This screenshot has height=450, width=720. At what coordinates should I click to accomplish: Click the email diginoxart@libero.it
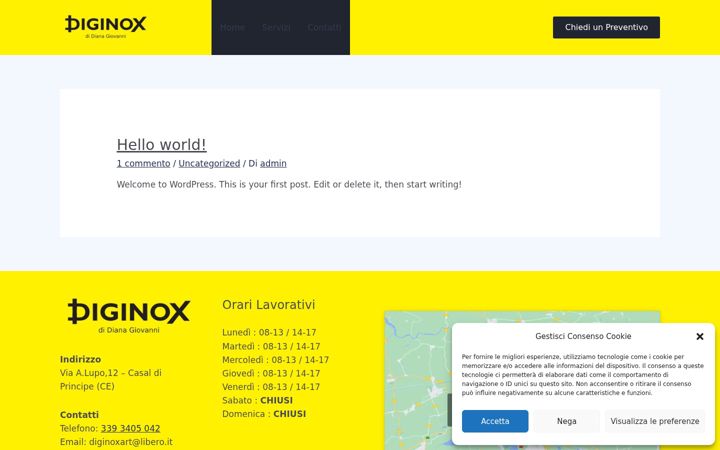point(131,442)
